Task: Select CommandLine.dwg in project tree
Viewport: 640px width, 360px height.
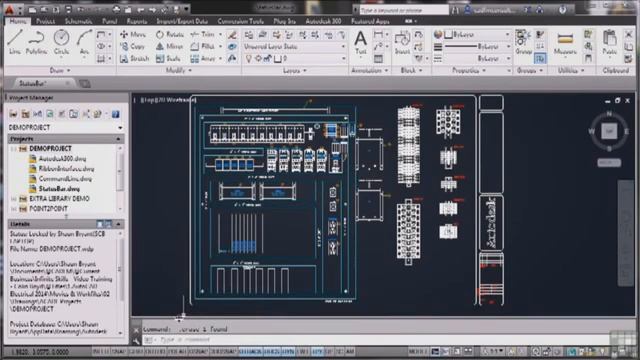Action: click(x=65, y=179)
